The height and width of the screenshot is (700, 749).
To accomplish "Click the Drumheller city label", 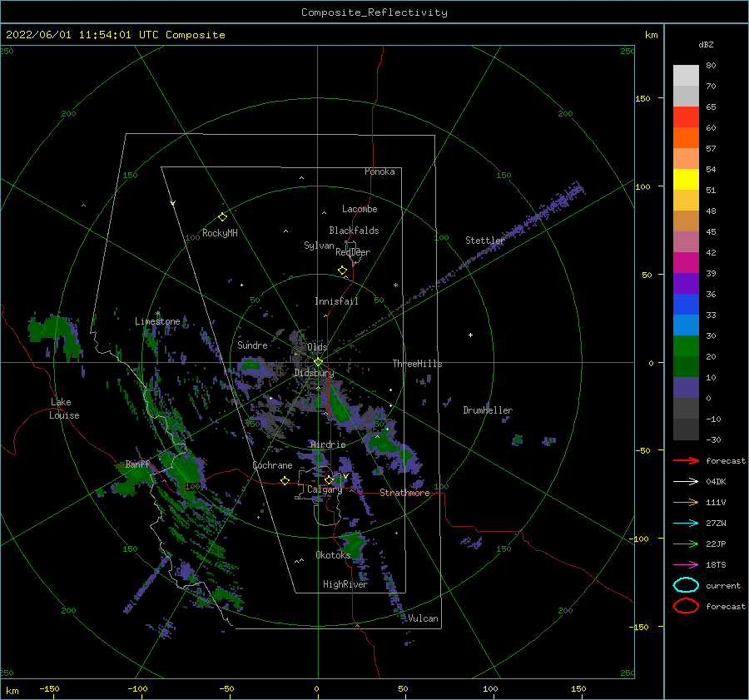I will pyautogui.click(x=488, y=410).
